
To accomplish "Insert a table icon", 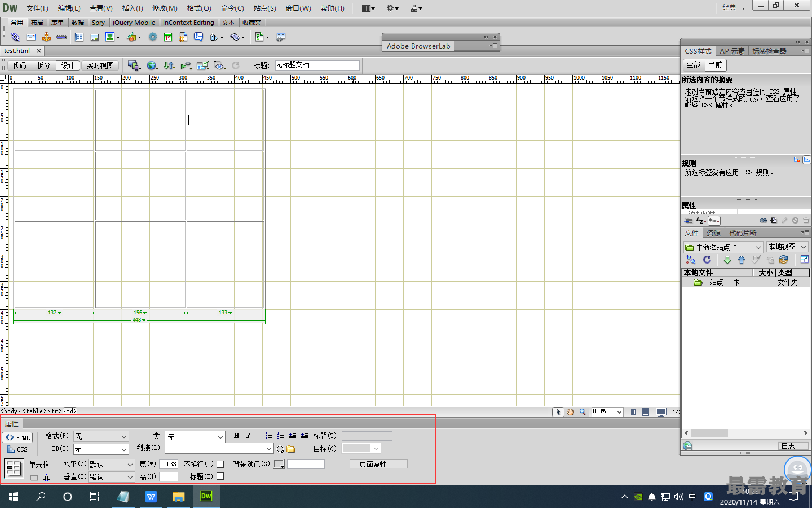I will click(79, 37).
